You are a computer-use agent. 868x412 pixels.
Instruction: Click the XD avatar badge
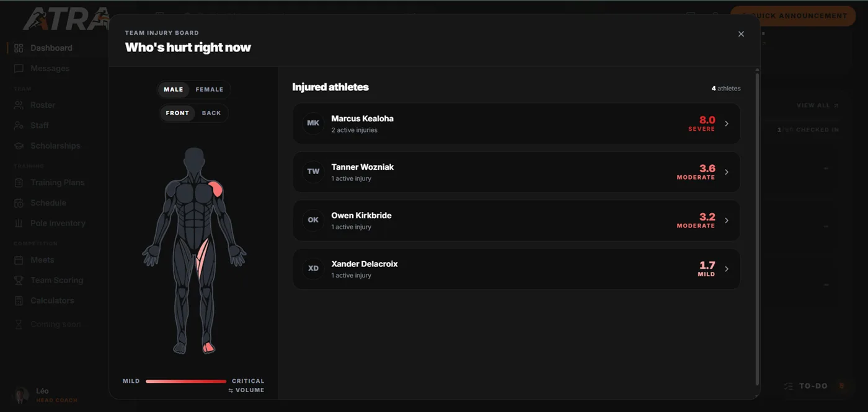(x=313, y=268)
